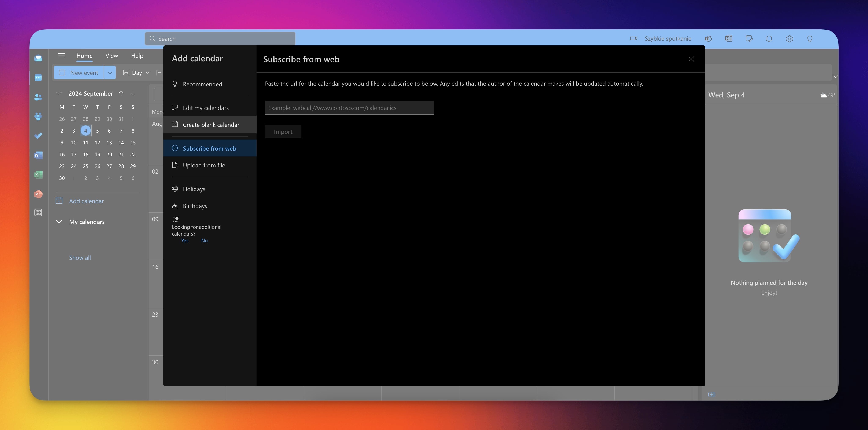Click the calendar URL input field
The width and height of the screenshot is (868, 430).
[349, 108]
